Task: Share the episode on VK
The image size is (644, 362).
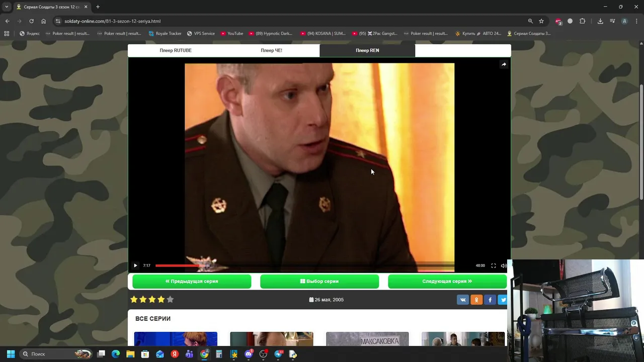Action: [463, 300]
